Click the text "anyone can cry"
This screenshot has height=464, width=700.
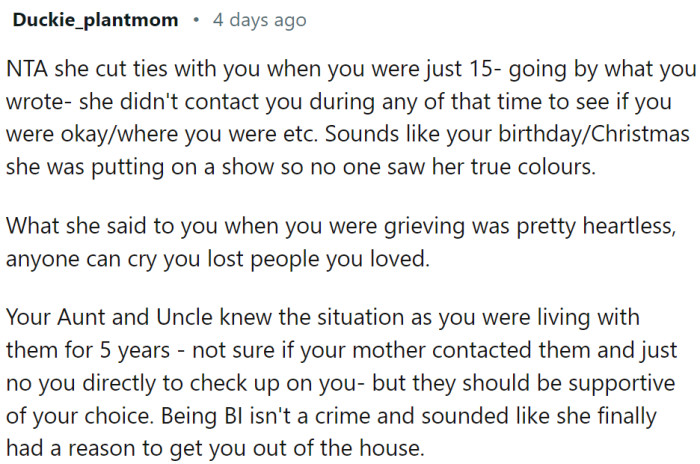[x=74, y=256]
